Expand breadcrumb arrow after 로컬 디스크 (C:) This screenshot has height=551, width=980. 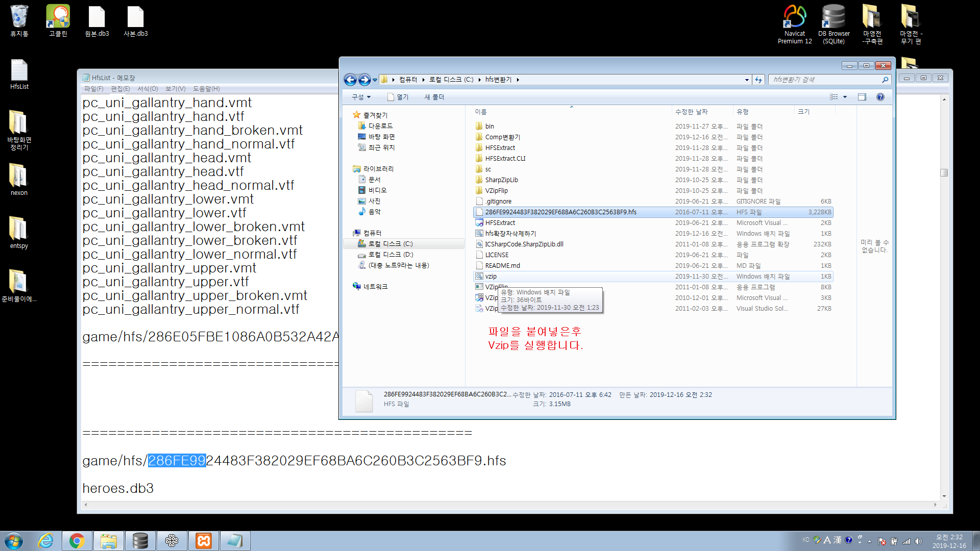tap(480, 80)
